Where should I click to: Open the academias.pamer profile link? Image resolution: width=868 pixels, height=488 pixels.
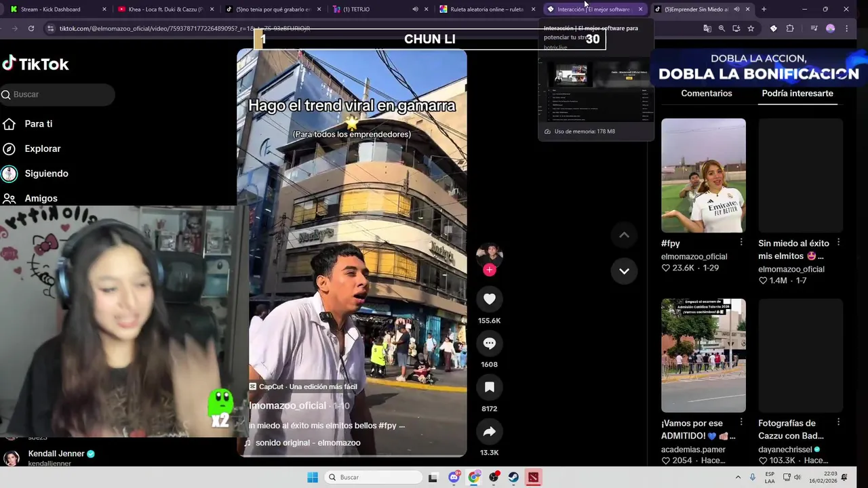point(693,449)
